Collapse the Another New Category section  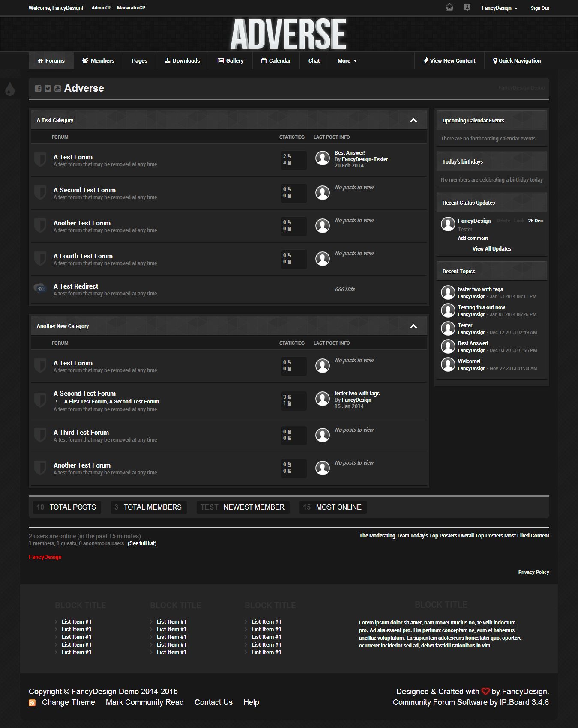tap(413, 326)
